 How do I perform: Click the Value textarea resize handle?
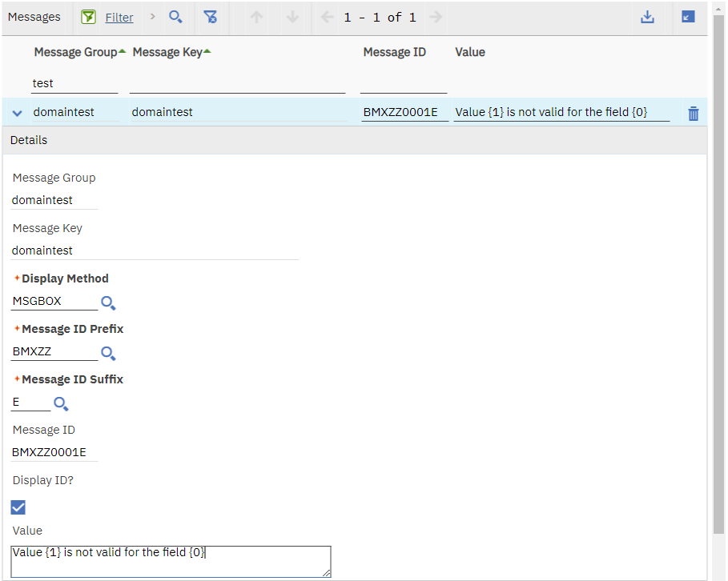(327, 573)
